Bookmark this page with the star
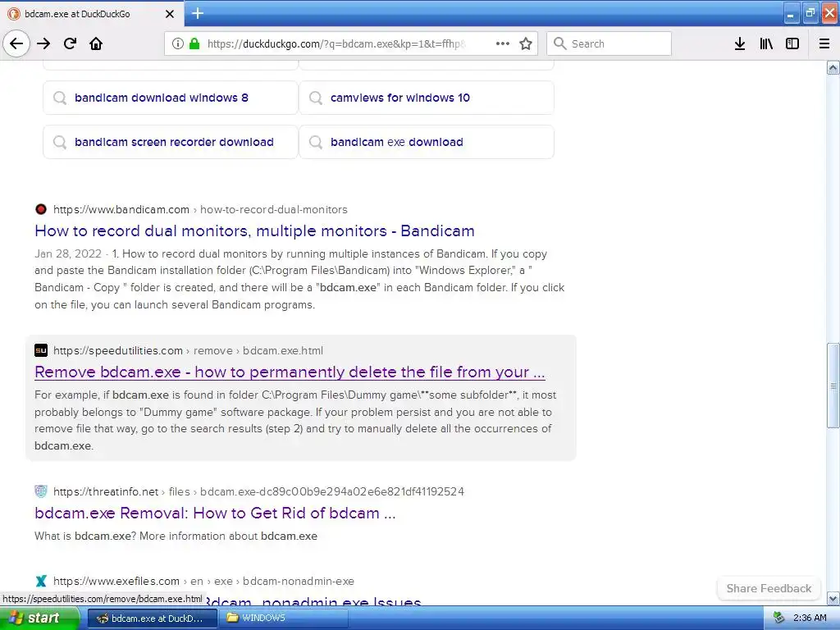The width and height of the screenshot is (840, 630). 526,43
